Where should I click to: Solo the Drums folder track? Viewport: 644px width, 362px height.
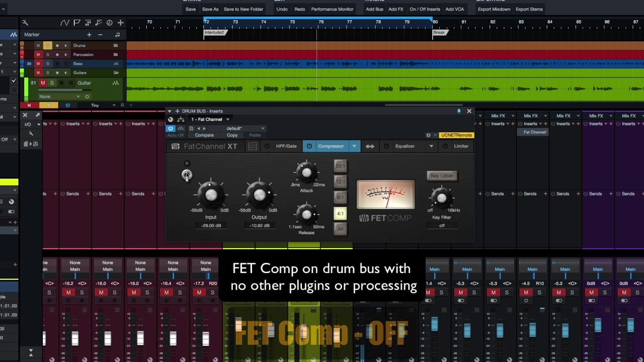point(48,46)
